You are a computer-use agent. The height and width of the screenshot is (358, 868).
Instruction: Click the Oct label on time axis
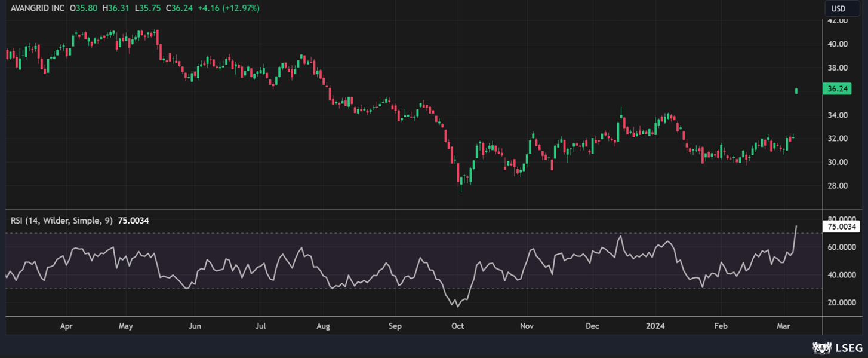tap(458, 326)
